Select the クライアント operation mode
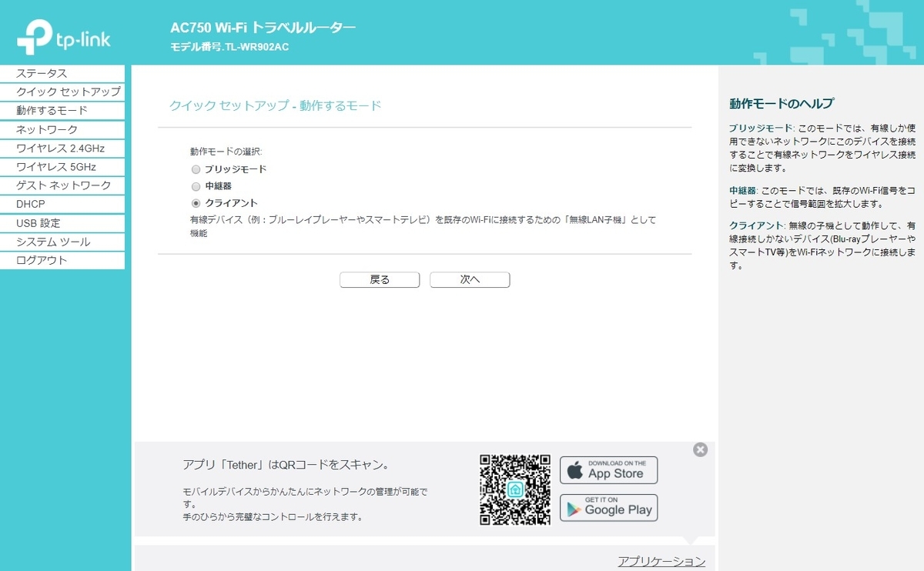This screenshot has height=571, width=924. (x=196, y=203)
